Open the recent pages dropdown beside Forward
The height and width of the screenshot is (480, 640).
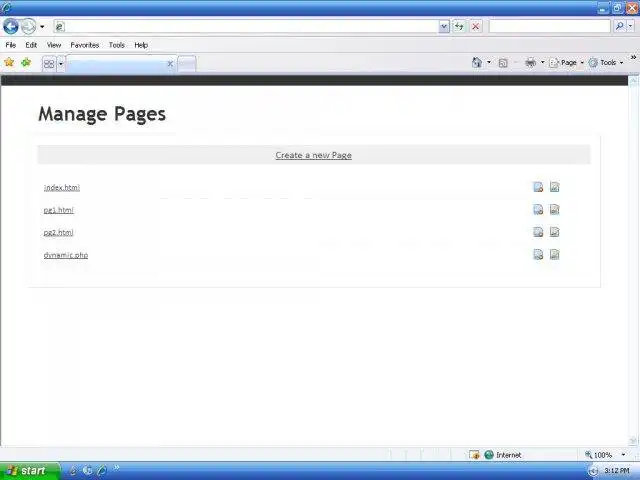coord(42,27)
